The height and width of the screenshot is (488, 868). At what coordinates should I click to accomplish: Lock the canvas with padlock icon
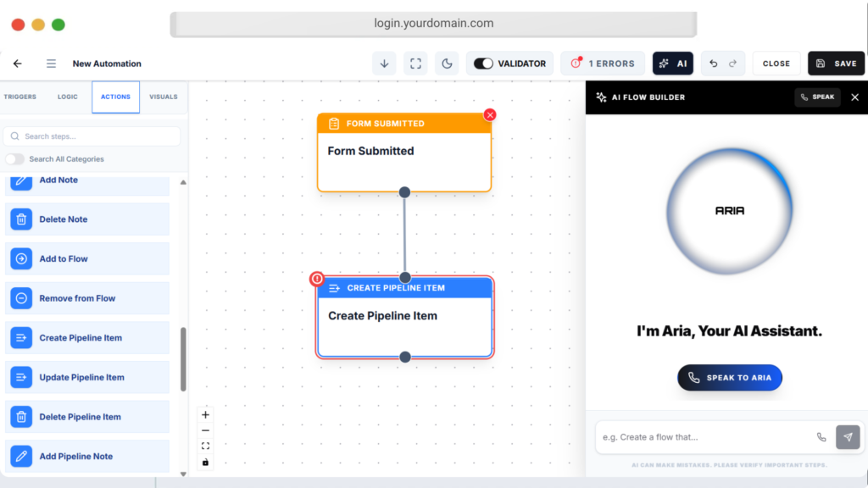[205, 462]
